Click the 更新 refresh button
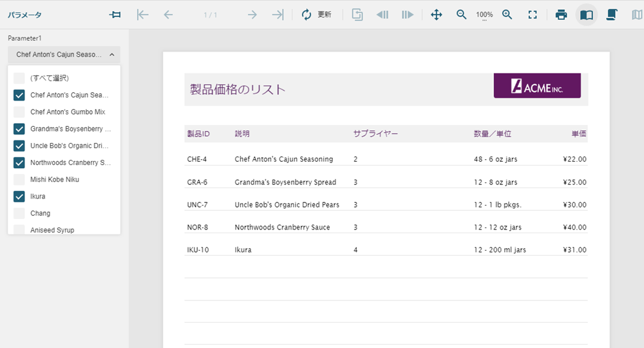 [x=316, y=15]
